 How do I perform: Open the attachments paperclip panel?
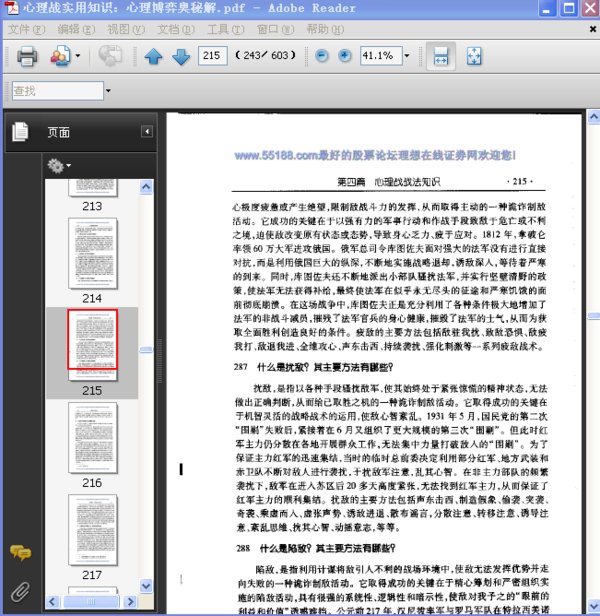click(20, 592)
